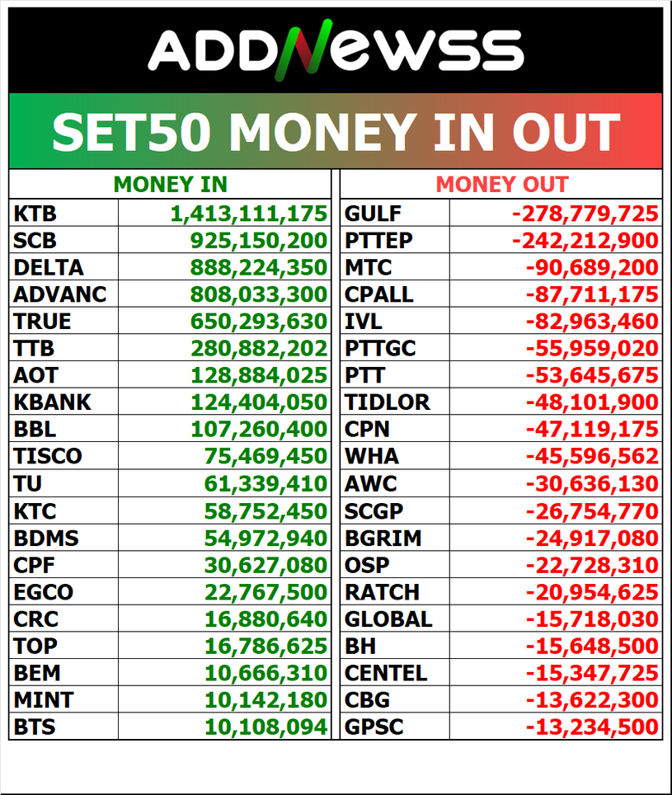
Task: Select the CPALL ticker symbol
Action: click(x=379, y=294)
